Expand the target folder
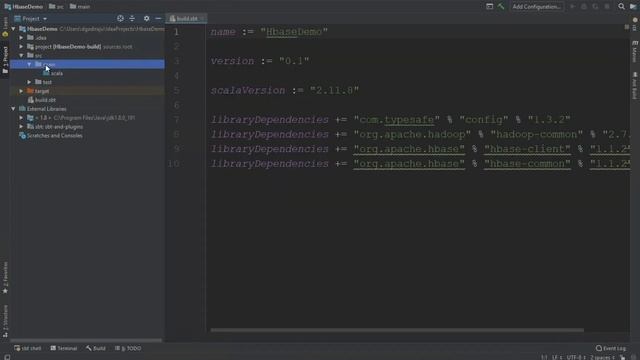This screenshot has width=640, height=360. pos(22,91)
